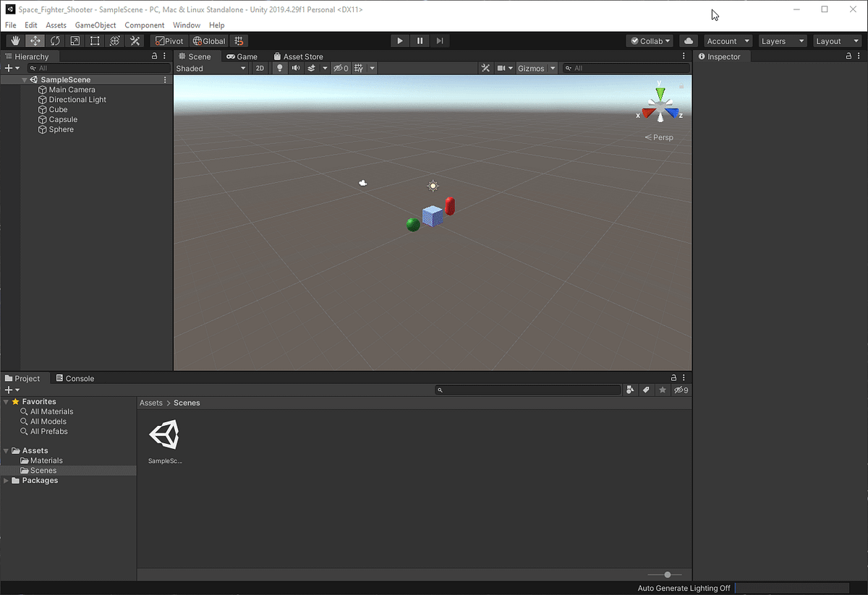Lock the Inspector panel
This screenshot has height=595, width=868.
(848, 56)
